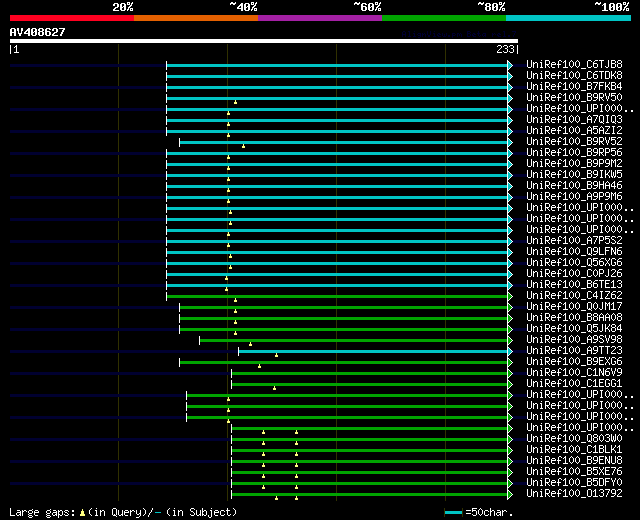
Task: Open hit UniRef100_B7FKB4
Action: 574,87
